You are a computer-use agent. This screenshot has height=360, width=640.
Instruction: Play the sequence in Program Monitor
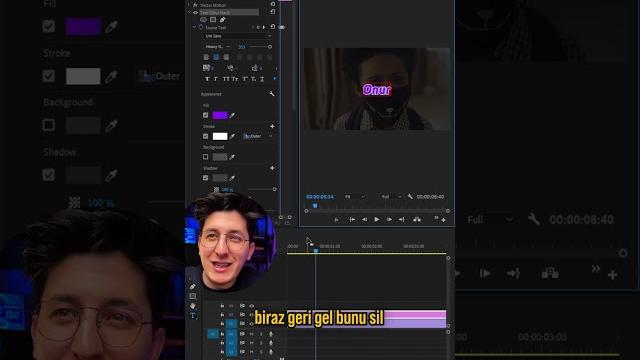(376, 220)
